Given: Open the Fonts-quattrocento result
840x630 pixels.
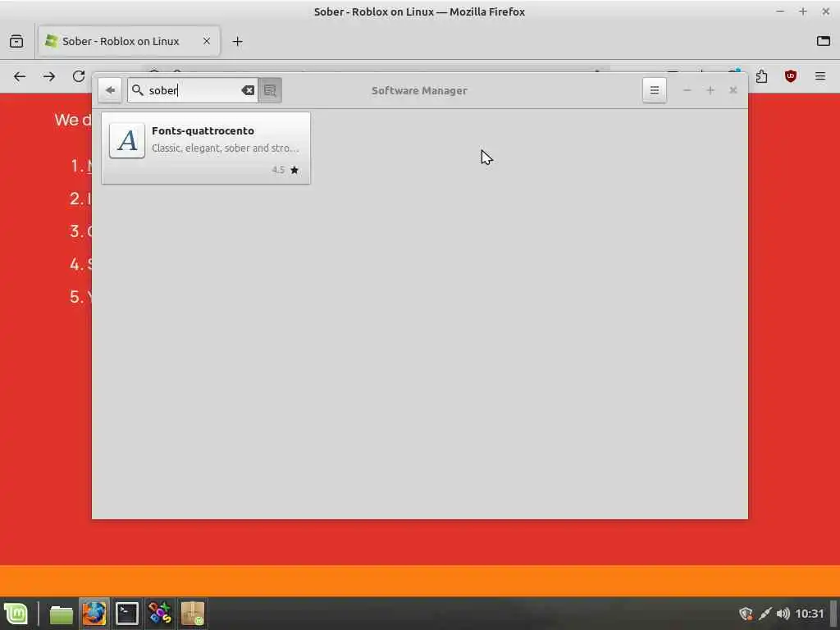Looking at the screenshot, I should coord(206,148).
